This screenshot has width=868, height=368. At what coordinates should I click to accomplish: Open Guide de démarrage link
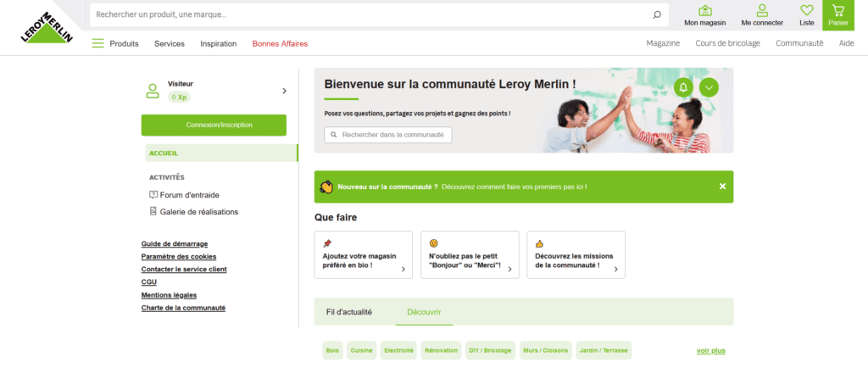pos(175,243)
